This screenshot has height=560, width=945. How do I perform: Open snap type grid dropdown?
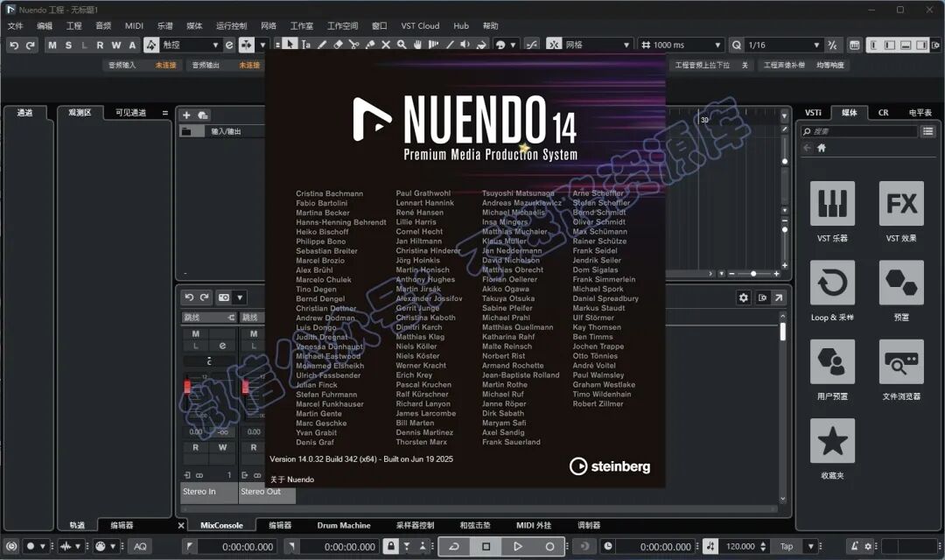(x=598, y=45)
